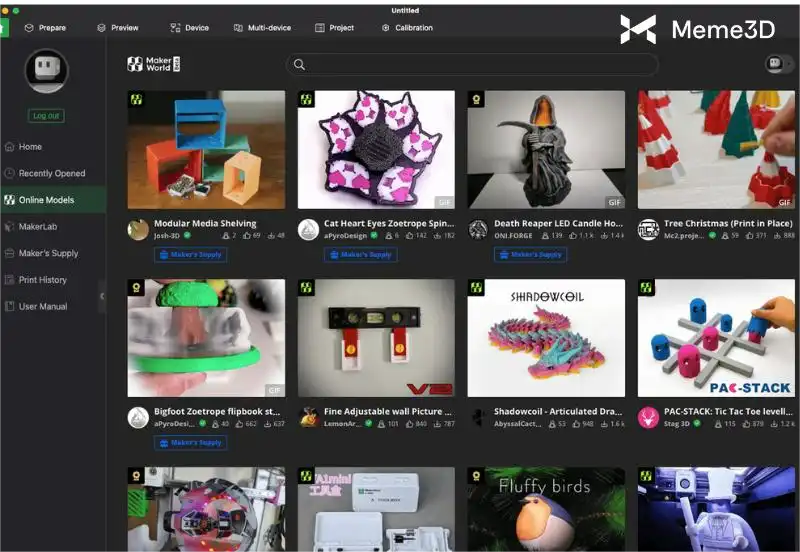Click the Log out button

pos(46,116)
